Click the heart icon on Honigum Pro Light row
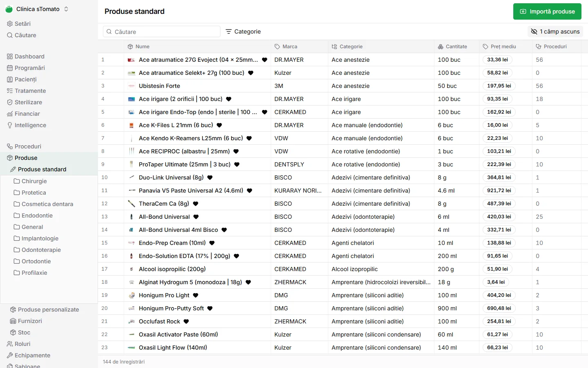This screenshot has height=368, width=588. pos(196,295)
